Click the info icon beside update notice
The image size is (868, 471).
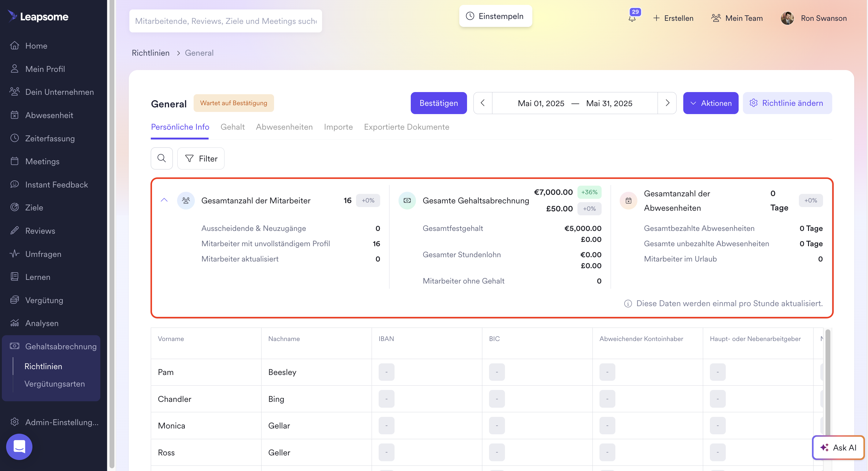point(628,304)
